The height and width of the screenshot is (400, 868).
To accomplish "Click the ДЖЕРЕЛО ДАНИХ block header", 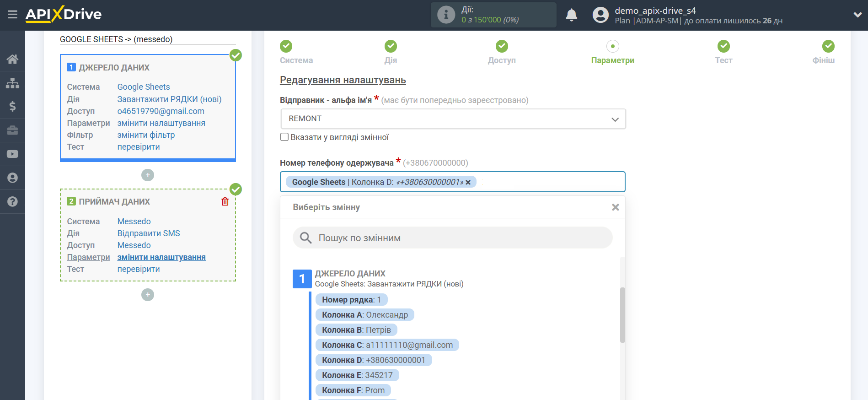I will coord(114,68).
